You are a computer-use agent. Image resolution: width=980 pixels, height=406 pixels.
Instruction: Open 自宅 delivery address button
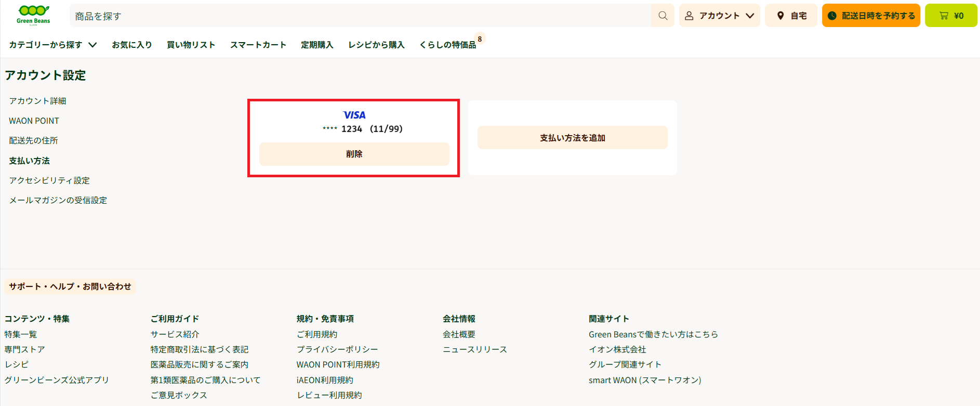click(x=791, y=16)
